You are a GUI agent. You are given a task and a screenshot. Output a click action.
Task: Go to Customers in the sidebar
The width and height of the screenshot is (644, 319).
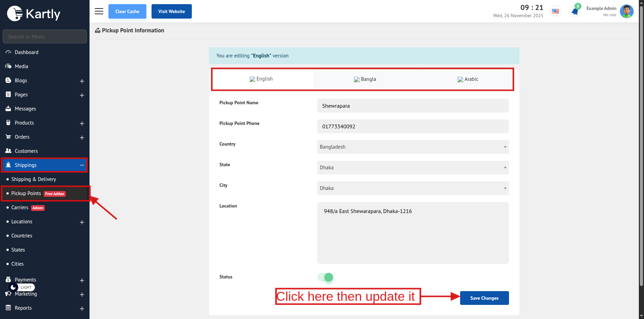[x=26, y=151]
